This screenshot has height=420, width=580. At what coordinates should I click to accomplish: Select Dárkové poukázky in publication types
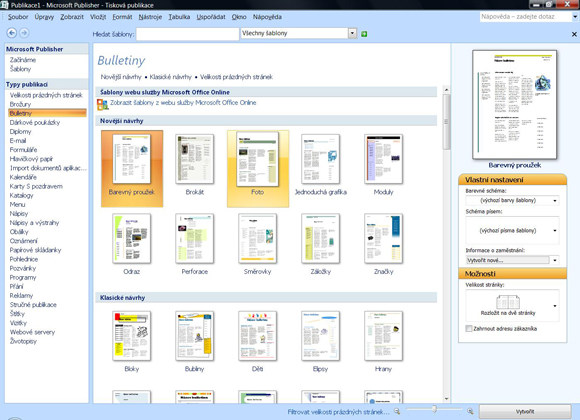[x=35, y=122]
